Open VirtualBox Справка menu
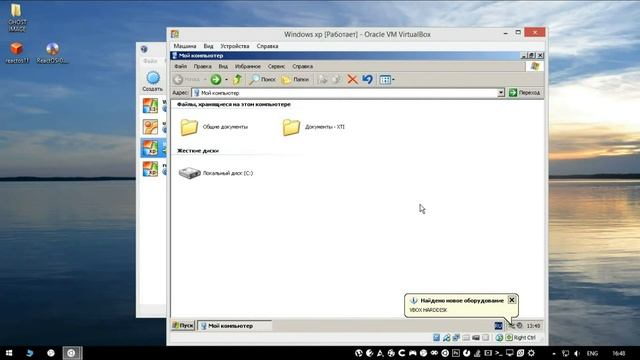Viewport: 640px width, 360px height. (x=267, y=46)
